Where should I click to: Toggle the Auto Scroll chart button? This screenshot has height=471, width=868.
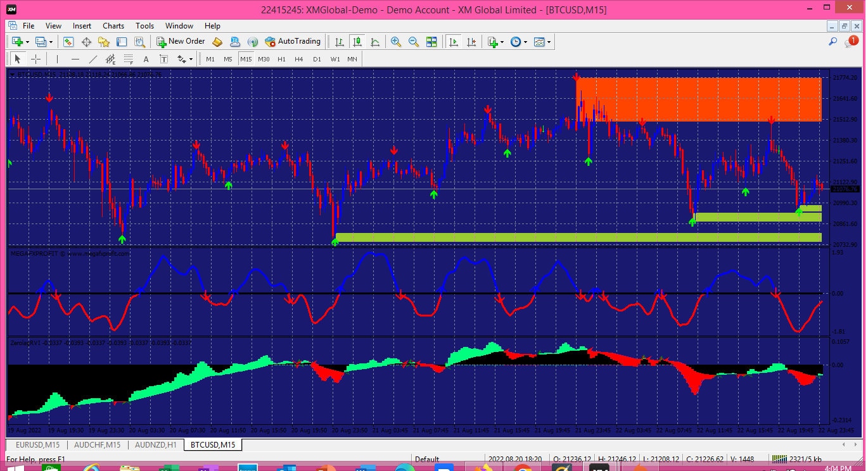(x=453, y=42)
